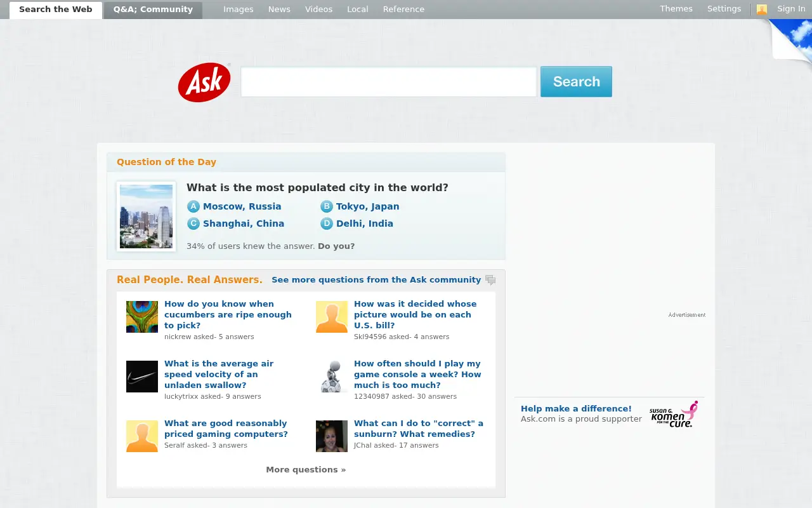Choose Moscow, Russia as the answer
This screenshot has width=812, height=508.
coord(242,206)
